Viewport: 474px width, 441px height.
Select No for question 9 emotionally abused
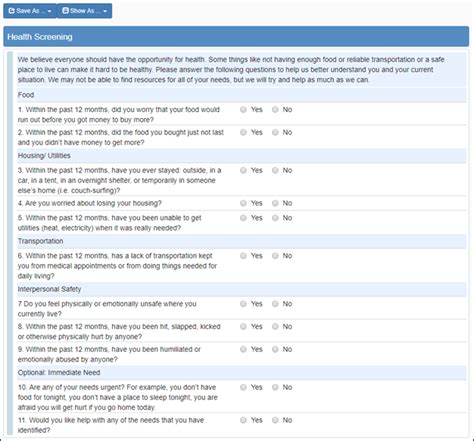[275, 349]
